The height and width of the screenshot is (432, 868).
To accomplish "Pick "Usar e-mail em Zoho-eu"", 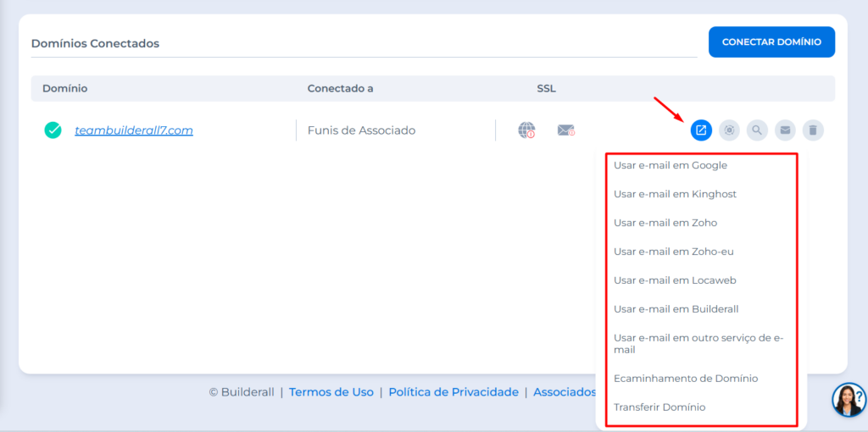I will point(672,252).
